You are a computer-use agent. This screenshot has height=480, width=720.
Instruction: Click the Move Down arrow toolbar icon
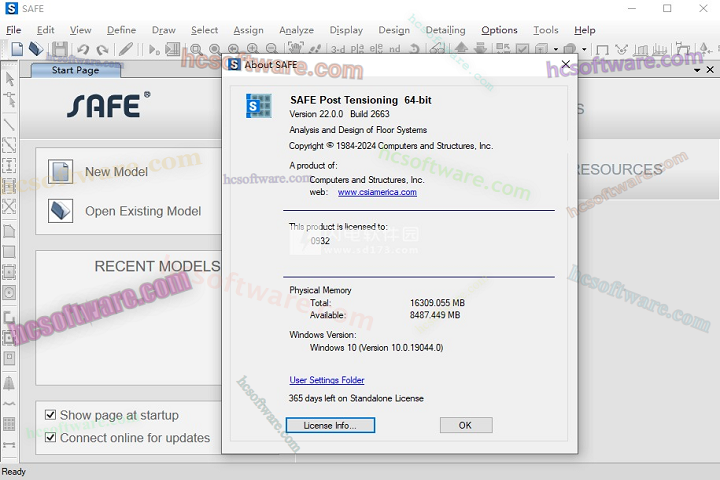(480, 48)
